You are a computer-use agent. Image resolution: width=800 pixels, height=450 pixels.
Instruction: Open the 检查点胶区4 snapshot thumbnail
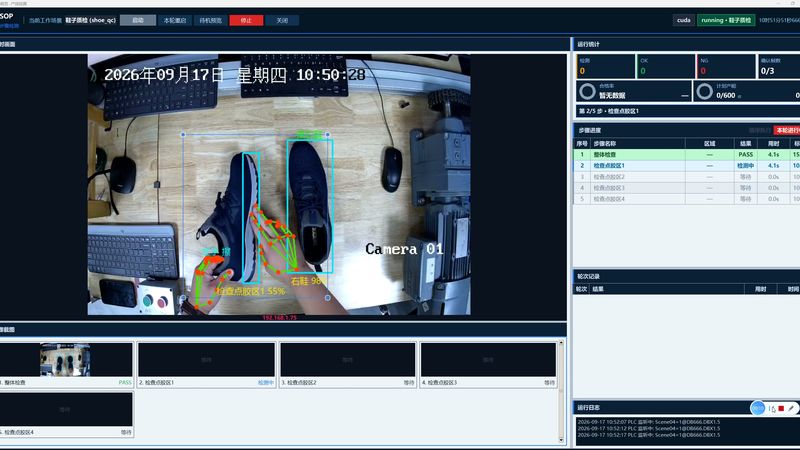pyautogui.click(x=66, y=409)
